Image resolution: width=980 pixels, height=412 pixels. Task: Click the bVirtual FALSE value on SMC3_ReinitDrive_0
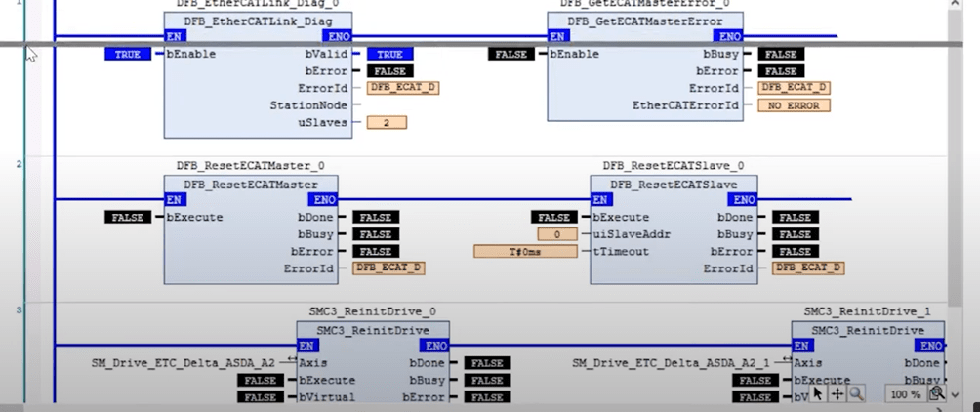point(261,397)
